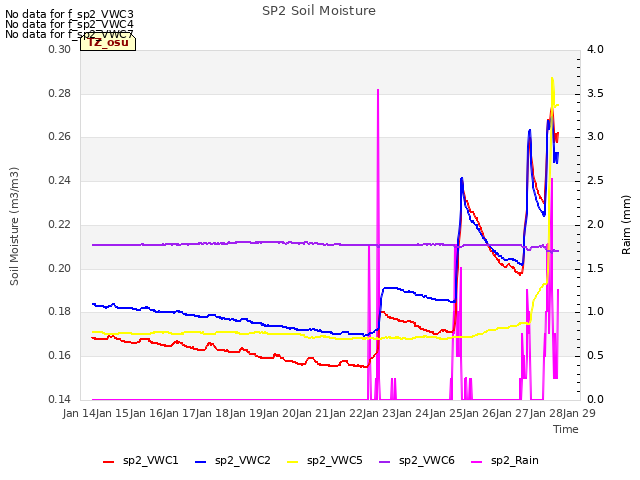Select the sp2_VWC6 legend label
Screen dimensions: 640x480
427,461
